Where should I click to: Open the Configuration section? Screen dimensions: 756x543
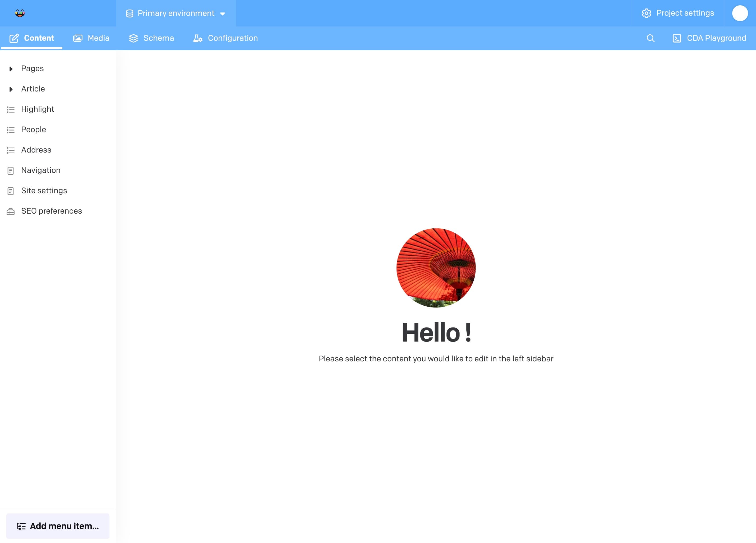click(225, 38)
